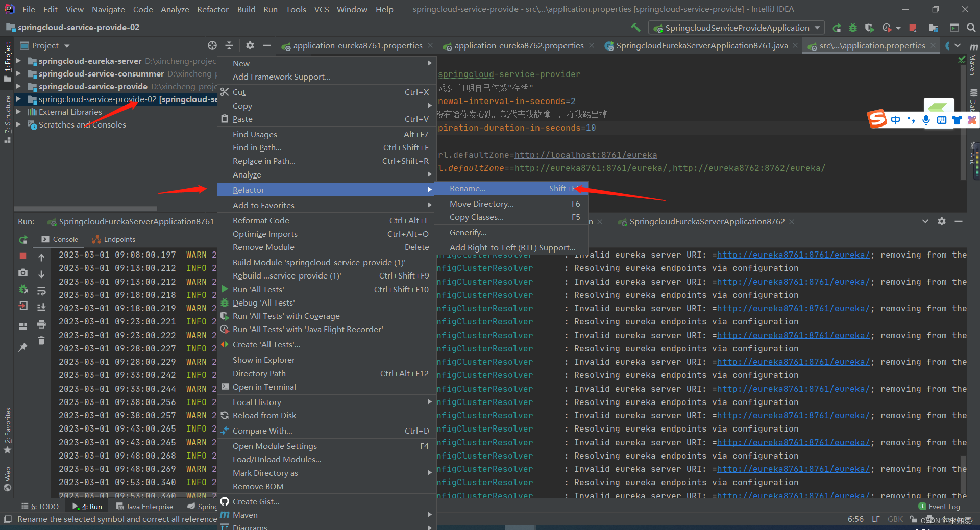
Task: Open run configuration dropdown SpringcloudServiceProvideApplication
Action: tap(737, 28)
